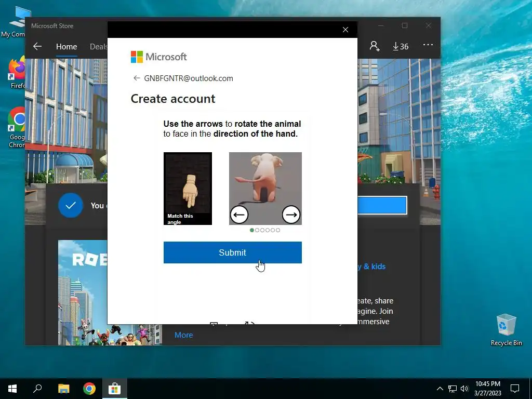This screenshot has width=532, height=399.
Task: Select the first green progress dot
Action: click(x=252, y=230)
